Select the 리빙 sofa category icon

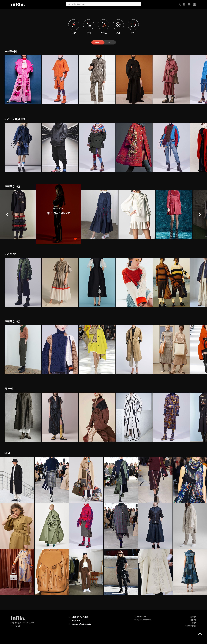pyautogui.click(x=133, y=25)
